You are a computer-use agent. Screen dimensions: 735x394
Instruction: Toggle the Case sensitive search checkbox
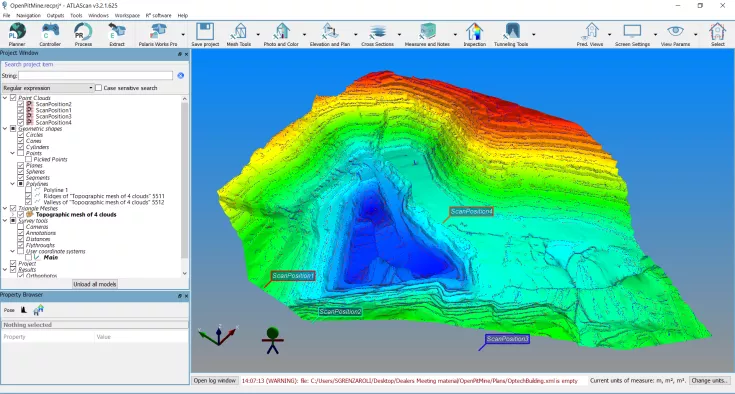98,88
